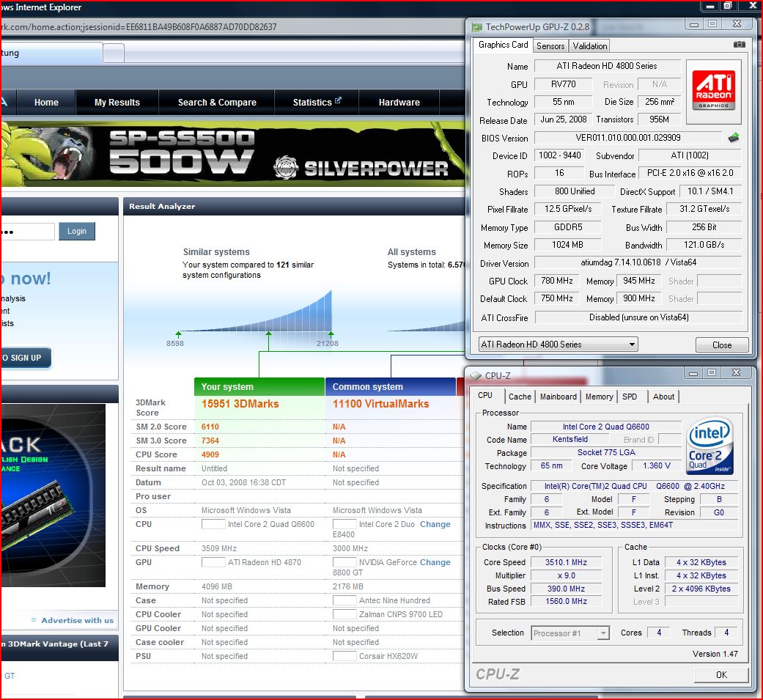Click the Memory Type GDDR5 field
Viewport: 763px width, 700px height.
(567, 226)
